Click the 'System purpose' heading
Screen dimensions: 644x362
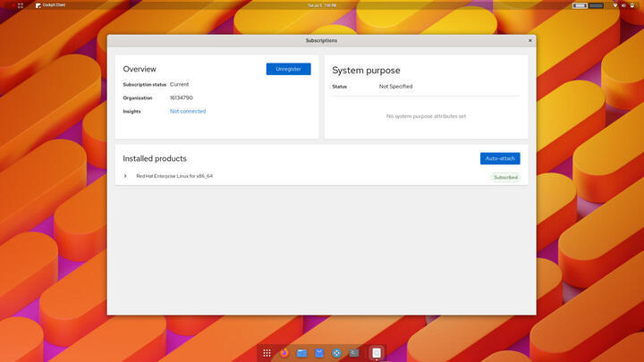(x=366, y=71)
